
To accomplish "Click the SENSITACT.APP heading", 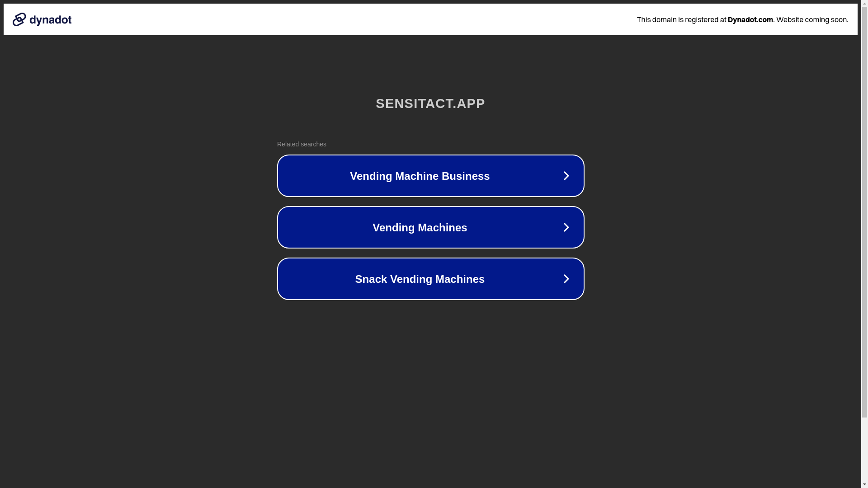I will pyautogui.click(x=430, y=103).
